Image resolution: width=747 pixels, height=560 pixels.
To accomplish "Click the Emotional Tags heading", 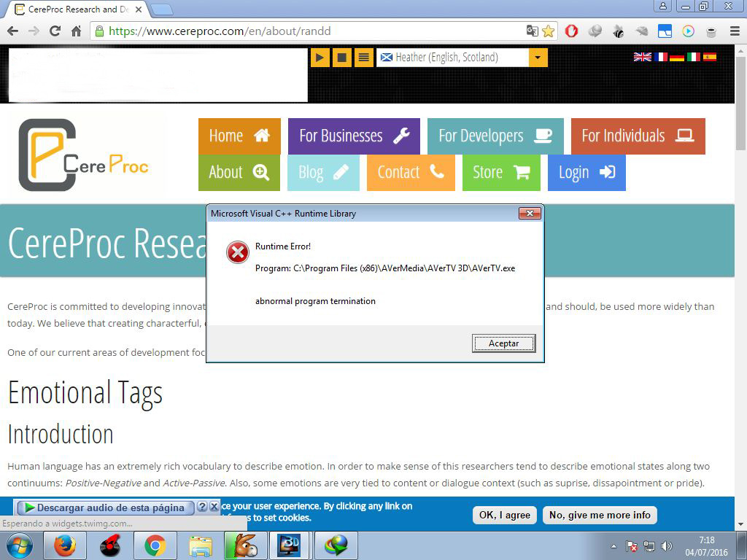I will pyautogui.click(x=85, y=394).
